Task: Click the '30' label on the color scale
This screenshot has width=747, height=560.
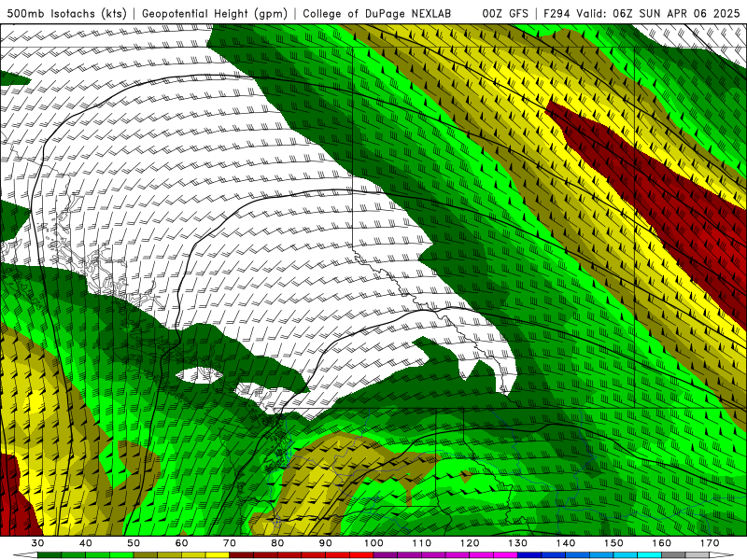Action: point(37,543)
